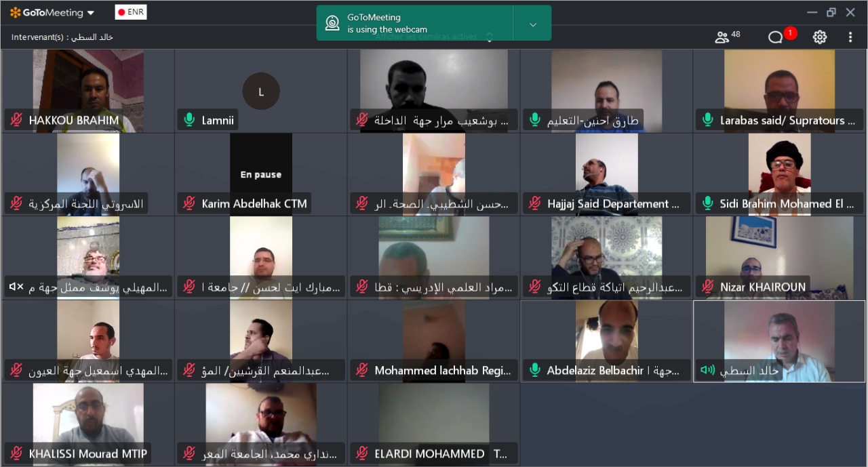
Task: Select Lamnii's avatar circle with letter L
Action: [x=261, y=92]
